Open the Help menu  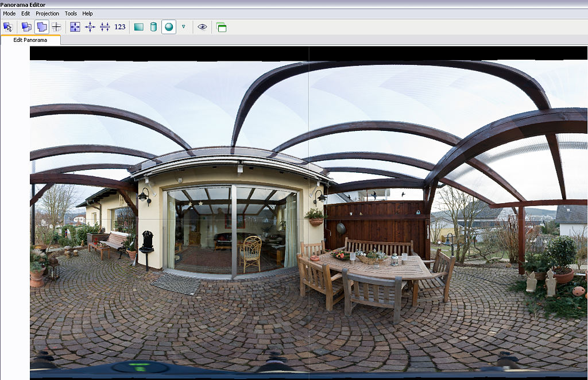(x=87, y=13)
